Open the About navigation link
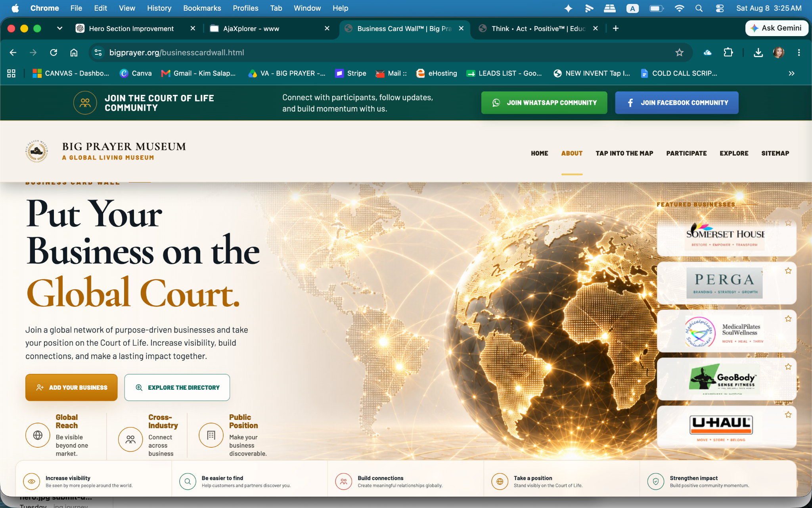 572,153
